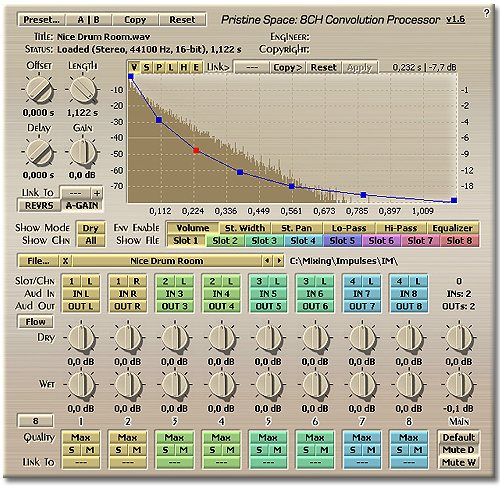Screen dimensions: 500x488
Task: Click the v1.6 version link
Action: click(456, 19)
